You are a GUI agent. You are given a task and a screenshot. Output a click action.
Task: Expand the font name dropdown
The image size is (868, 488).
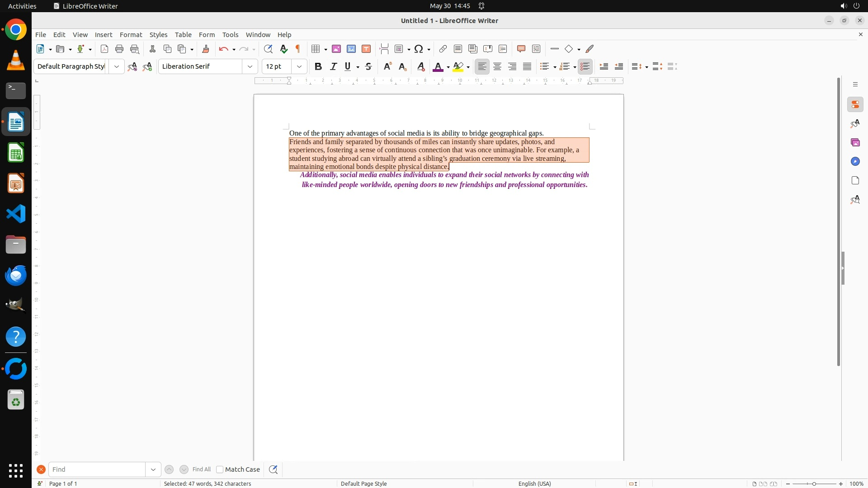[250, 66]
